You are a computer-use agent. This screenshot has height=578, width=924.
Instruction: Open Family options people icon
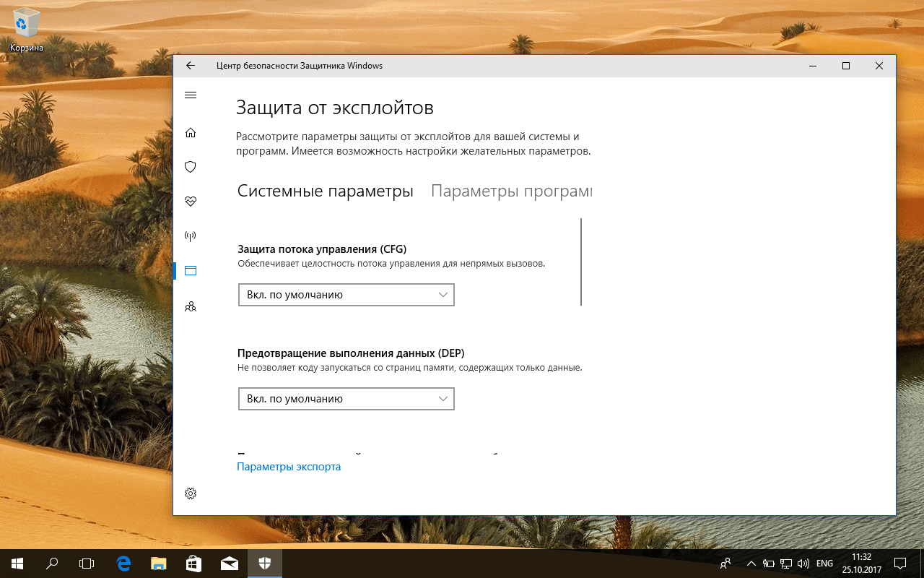(x=191, y=306)
